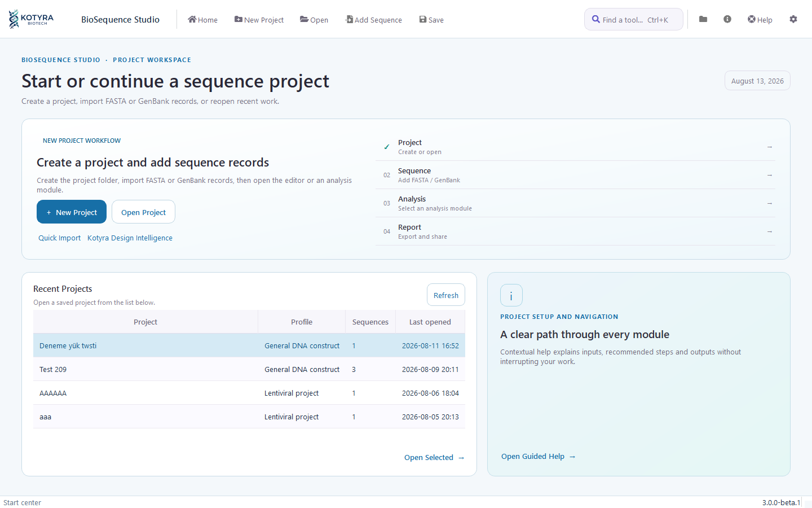Screen dimensions: 812x508
Task: Open Kotyra Design Intelligence link
Action: click(x=130, y=238)
